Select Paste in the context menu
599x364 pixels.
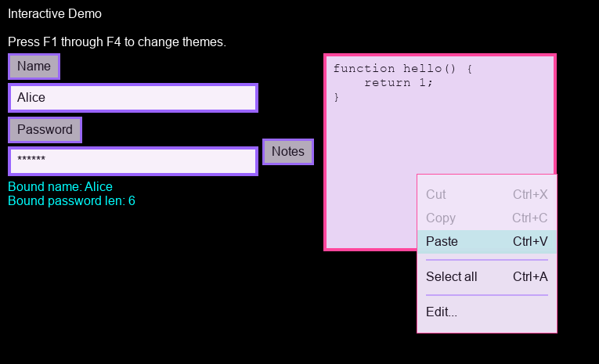442,241
